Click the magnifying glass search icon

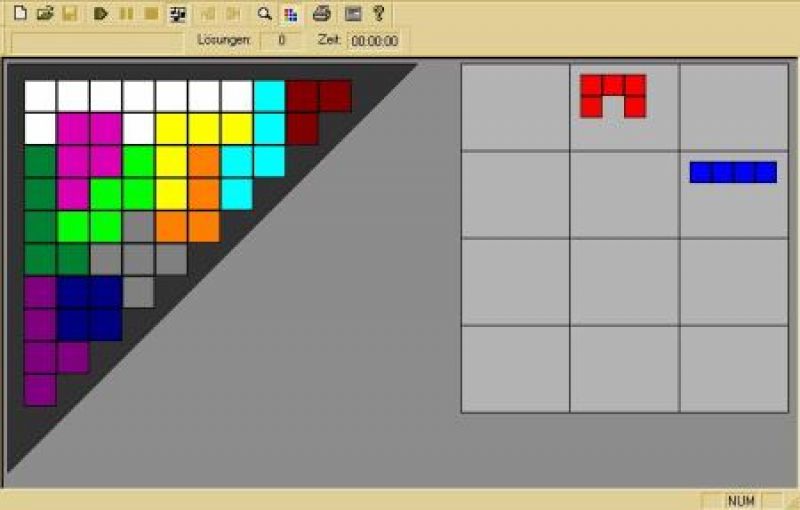click(264, 14)
